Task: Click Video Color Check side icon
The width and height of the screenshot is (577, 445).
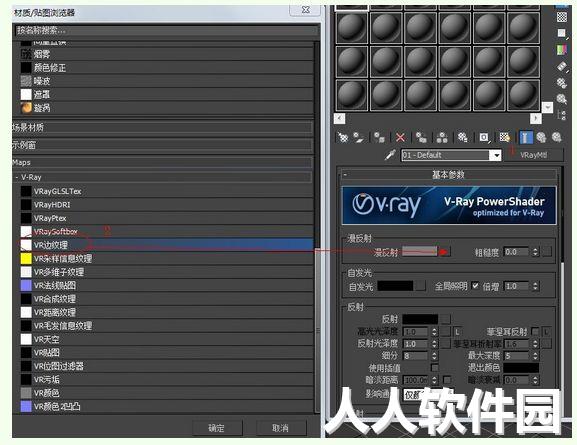Action: coord(562,49)
